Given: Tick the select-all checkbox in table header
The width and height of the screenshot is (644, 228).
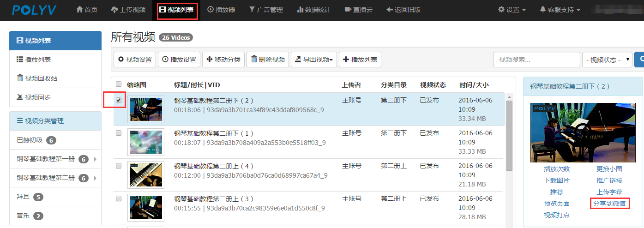Looking at the screenshot, I should click(x=119, y=84).
